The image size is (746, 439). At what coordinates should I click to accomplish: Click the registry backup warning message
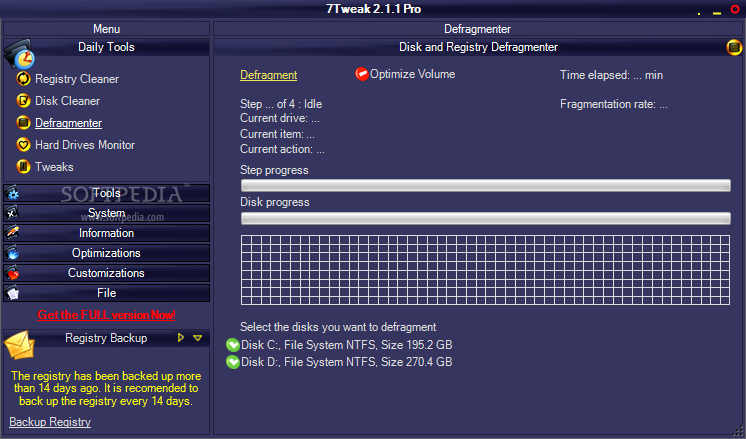coord(106,389)
